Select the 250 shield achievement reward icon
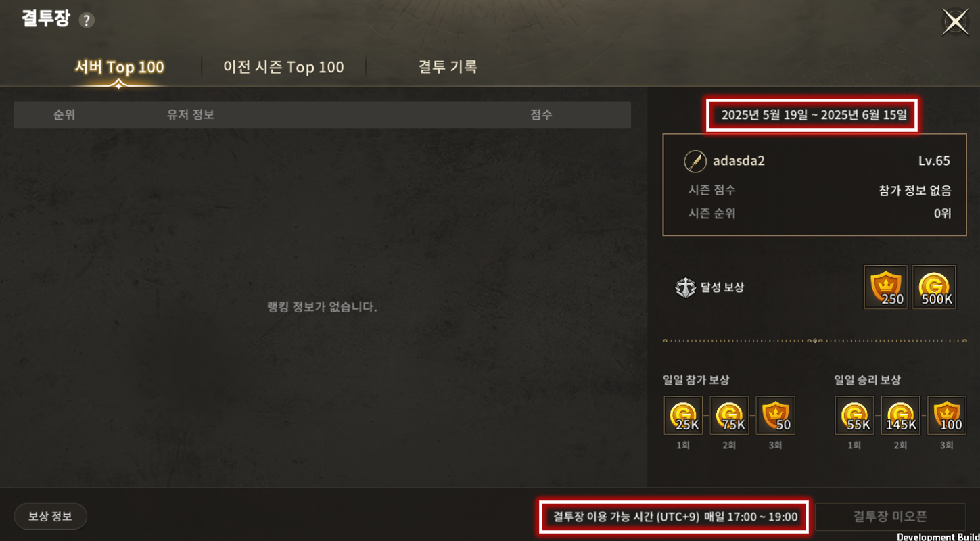 pyautogui.click(x=886, y=287)
